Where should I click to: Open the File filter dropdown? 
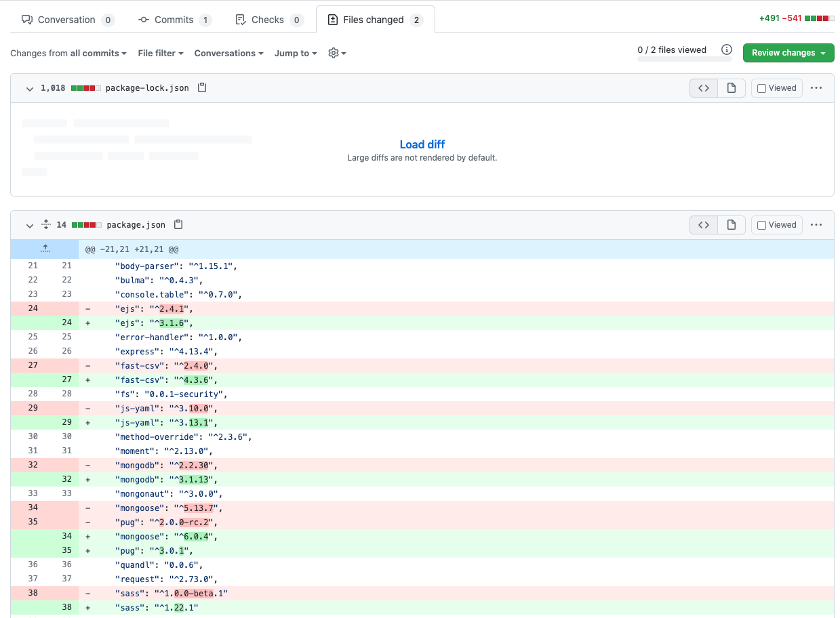click(x=161, y=54)
